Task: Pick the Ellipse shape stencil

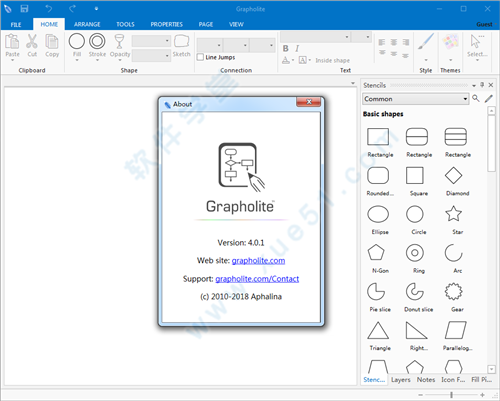Action: click(x=378, y=214)
